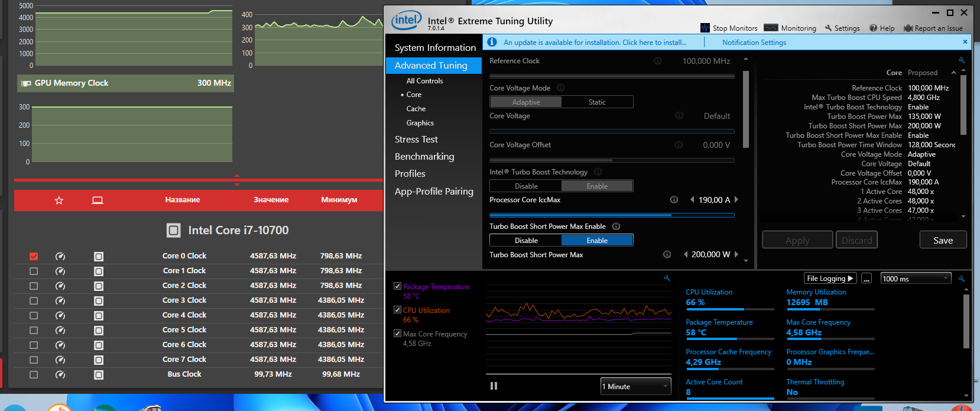
Task: Click info icon next to Processor Core IccMax
Action: point(674,200)
